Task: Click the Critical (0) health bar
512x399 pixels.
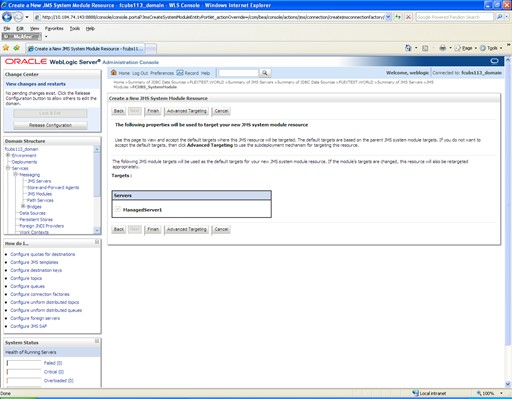Action: pyautogui.click(x=24, y=371)
